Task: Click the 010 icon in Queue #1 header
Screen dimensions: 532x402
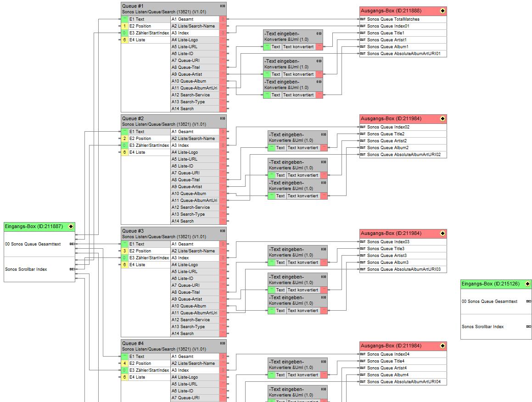Action: click(223, 6)
